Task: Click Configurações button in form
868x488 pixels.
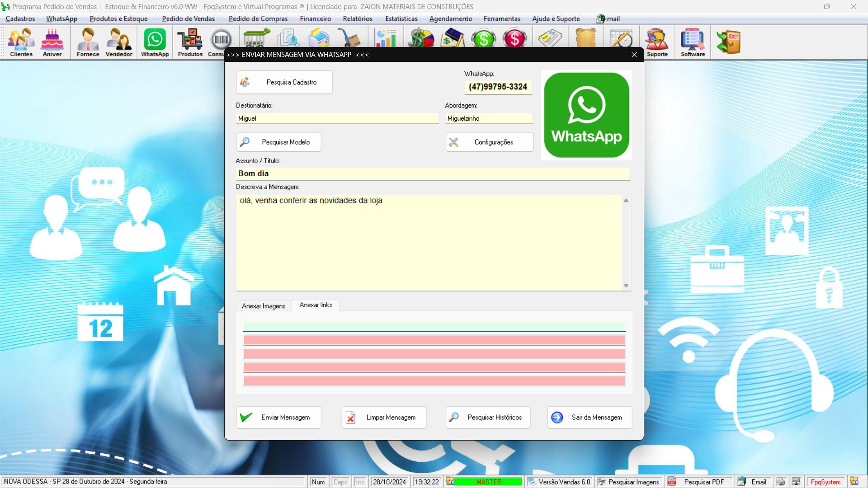Action: click(x=490, y=142)
